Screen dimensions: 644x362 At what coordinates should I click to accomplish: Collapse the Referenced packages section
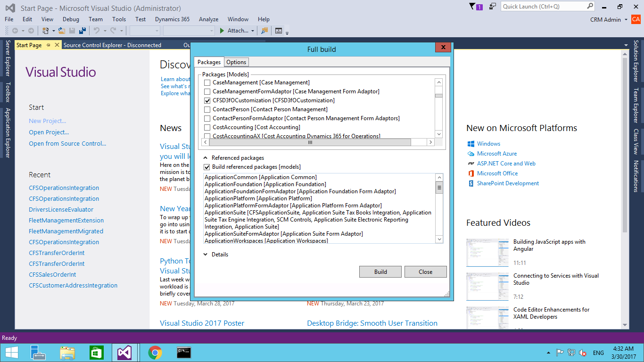pos(206,158)
